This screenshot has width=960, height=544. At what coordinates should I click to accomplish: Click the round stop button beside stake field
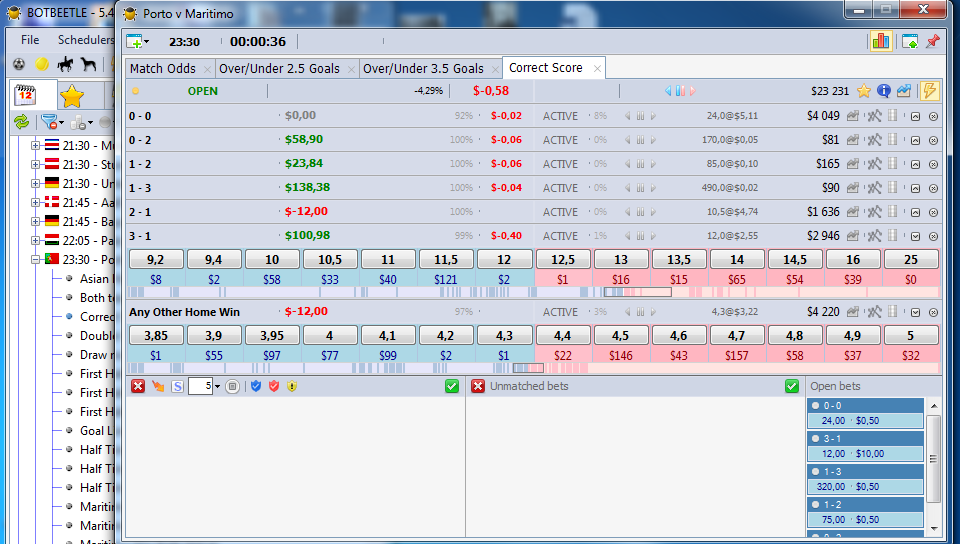pyautogui.click(x=232, y=386)
